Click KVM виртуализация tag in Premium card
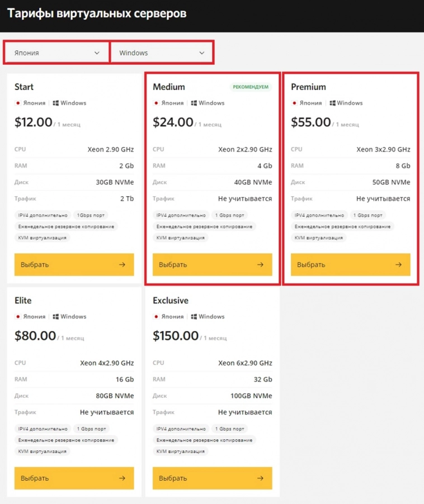Viewport: 424px width, 504px height. click(319, 238)
